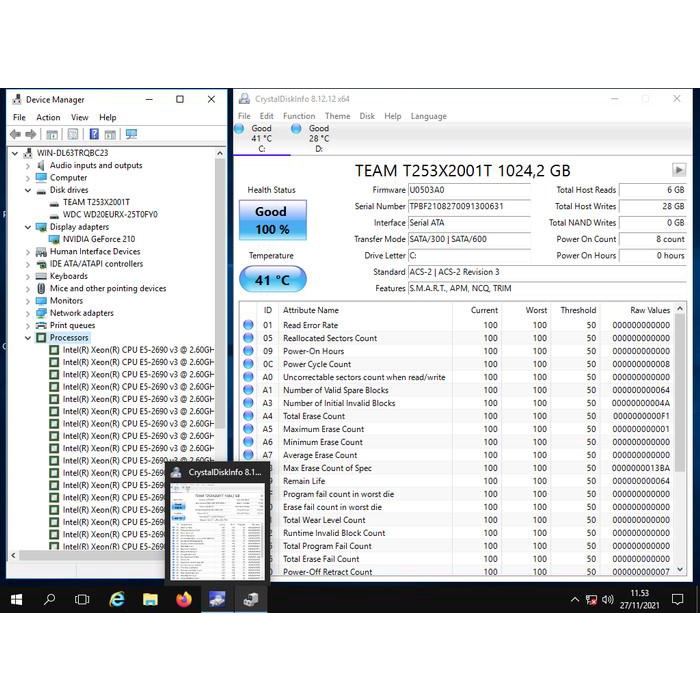Expand the Network adapters category
Screen dimensions: 700x700
click(28, 313)
